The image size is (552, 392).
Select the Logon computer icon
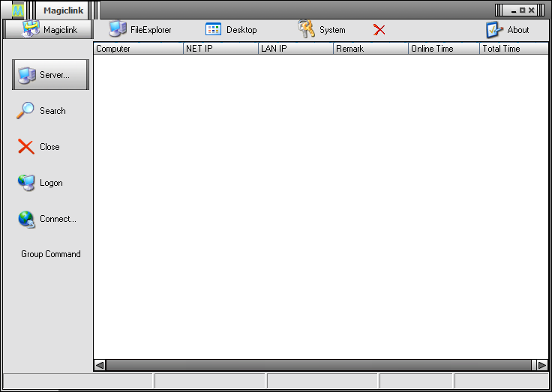[26, 183]
